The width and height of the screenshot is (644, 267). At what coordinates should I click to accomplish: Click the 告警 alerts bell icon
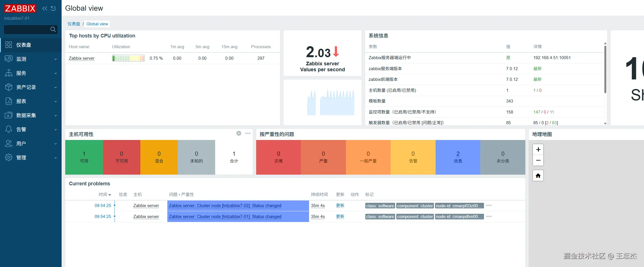[9, 129]
